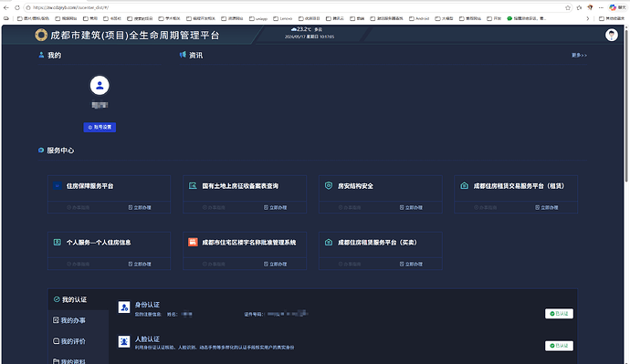Image resolution: width=630 pixels, height=364 pixels.
Task: Click the 房安结构安全 shield icon
Action: pyautogui.click(x=329, y=186)
